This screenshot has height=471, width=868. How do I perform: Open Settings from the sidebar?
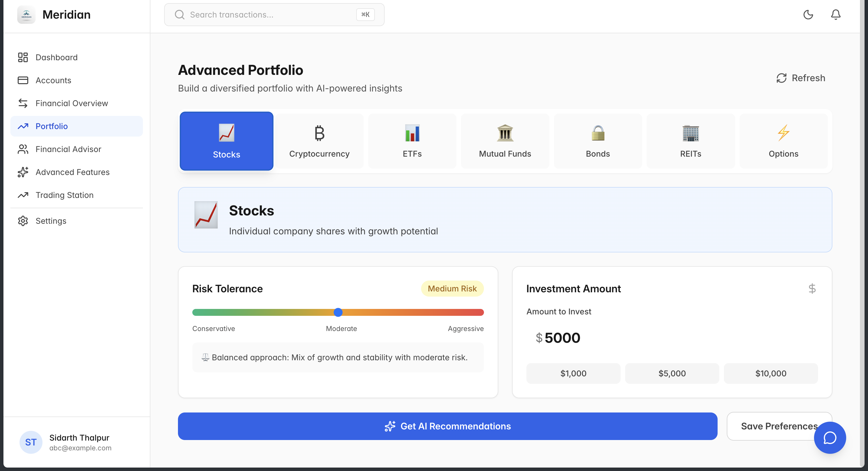(51, 221)
